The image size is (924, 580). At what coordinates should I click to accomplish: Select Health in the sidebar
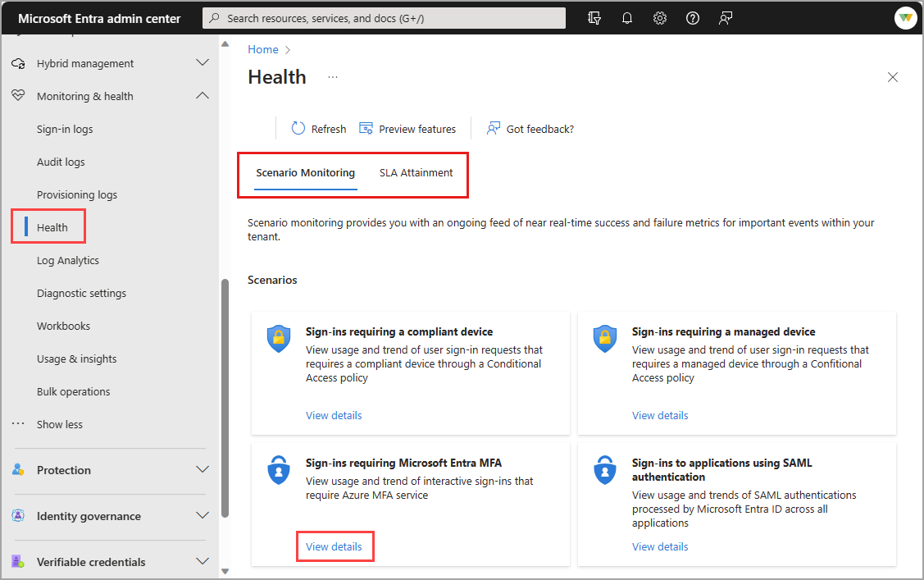click(52, 227)
